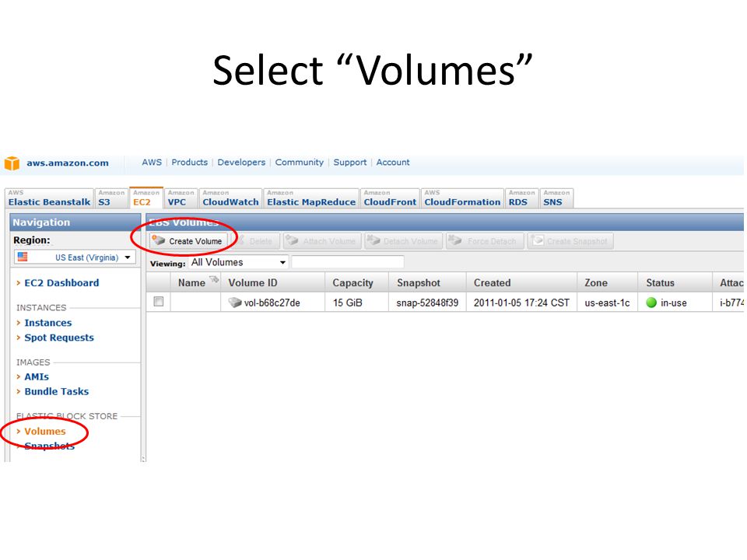
Task: Click the us-east-1c zone cell
Action: [608, 303]
